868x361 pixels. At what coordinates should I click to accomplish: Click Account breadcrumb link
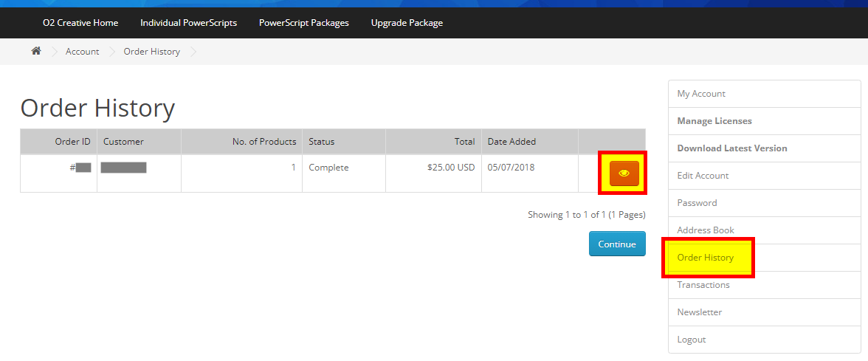pyautogui.click(x=82, y=52)
